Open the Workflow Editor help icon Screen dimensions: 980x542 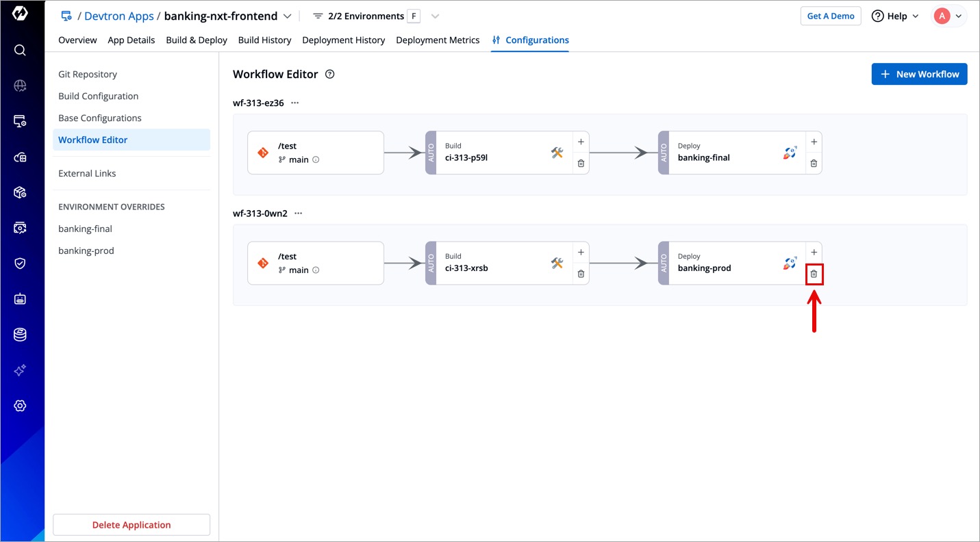point(329,74)
